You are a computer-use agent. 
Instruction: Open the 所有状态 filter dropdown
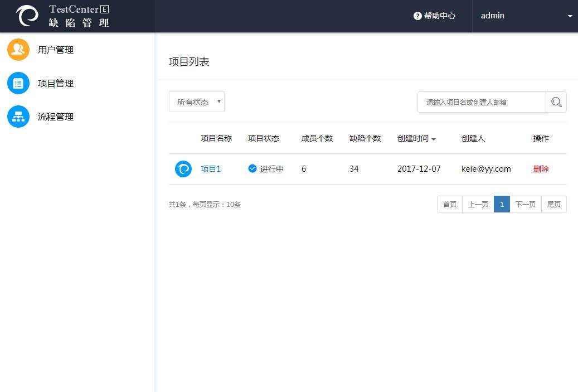196,101
